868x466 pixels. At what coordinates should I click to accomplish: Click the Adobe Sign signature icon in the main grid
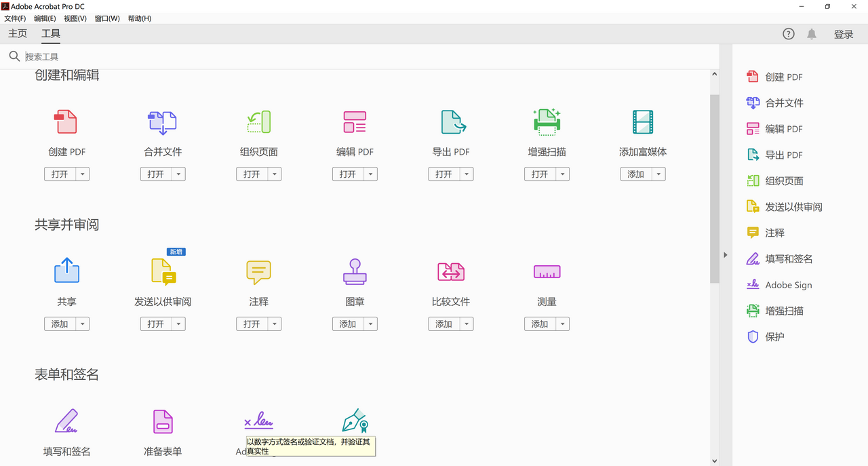pos(258,421)
